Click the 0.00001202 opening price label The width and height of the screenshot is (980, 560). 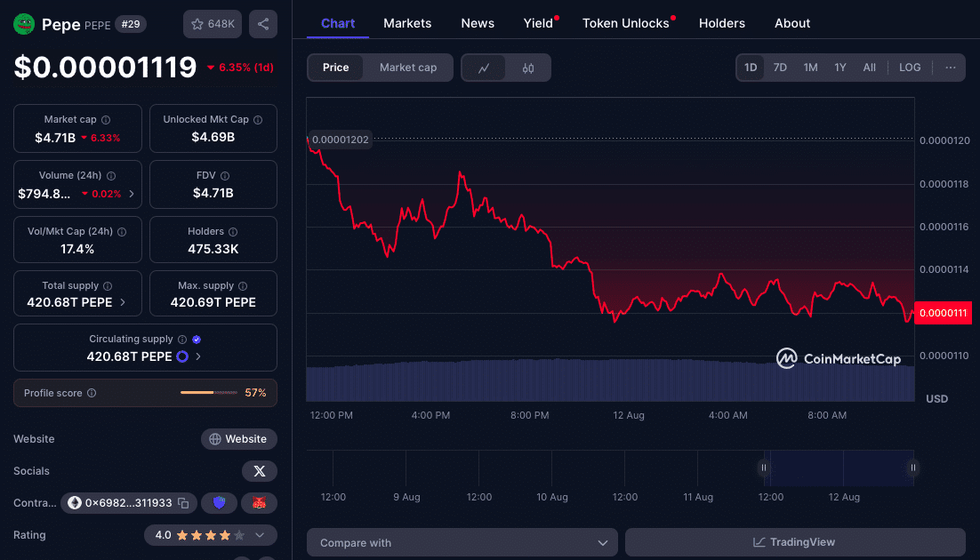point(341,140)
